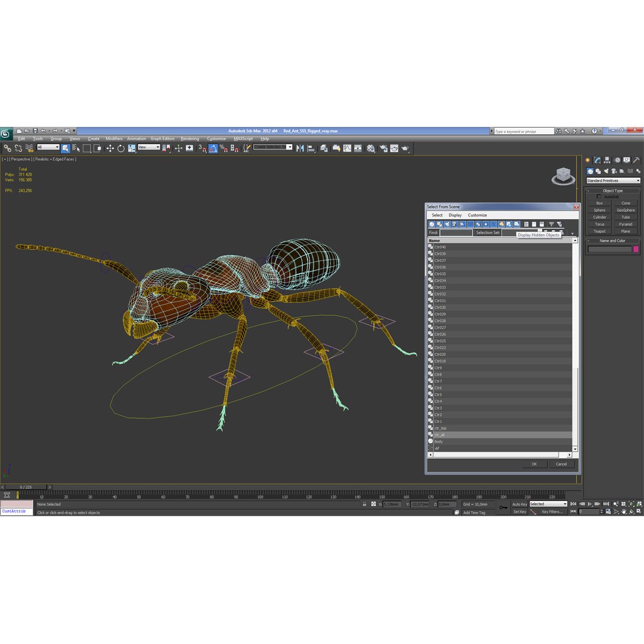Select the Body row in the list

click(500, 442)
